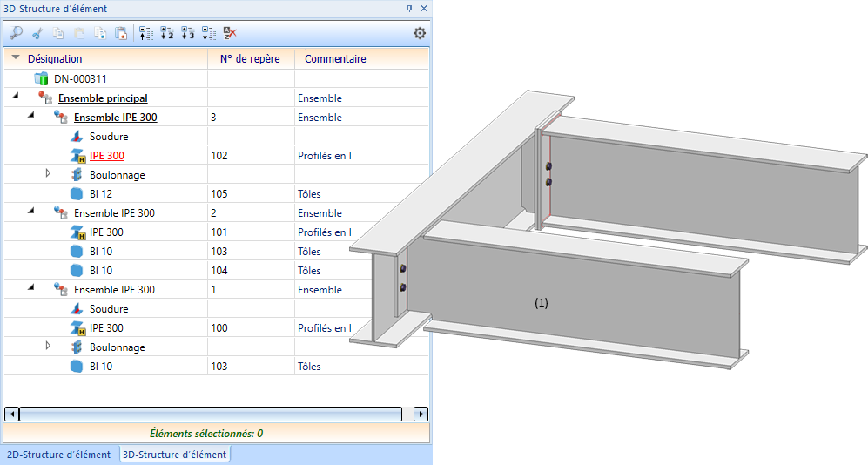The height and width of the screenshot is (465, 868).
Task: Sort by the Désignation column header
Action: [55, 59]
